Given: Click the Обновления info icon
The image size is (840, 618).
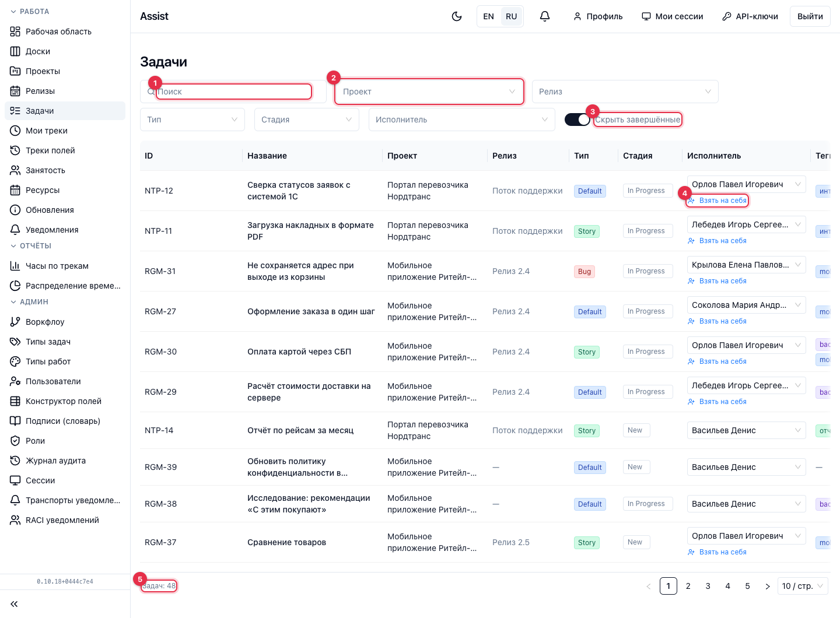Looking at the screenshot, I should (x=15, y=210).
